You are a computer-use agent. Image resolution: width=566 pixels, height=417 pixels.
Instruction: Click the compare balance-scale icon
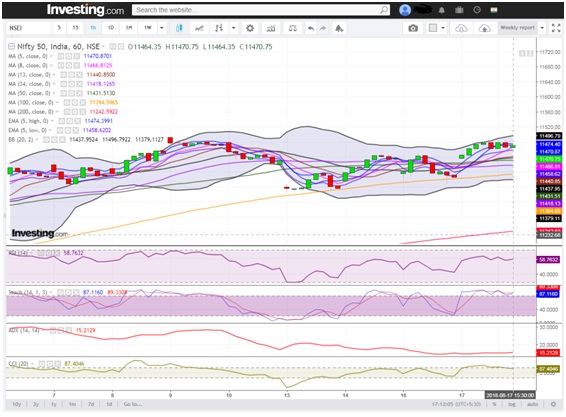click(x=292, y=28)
